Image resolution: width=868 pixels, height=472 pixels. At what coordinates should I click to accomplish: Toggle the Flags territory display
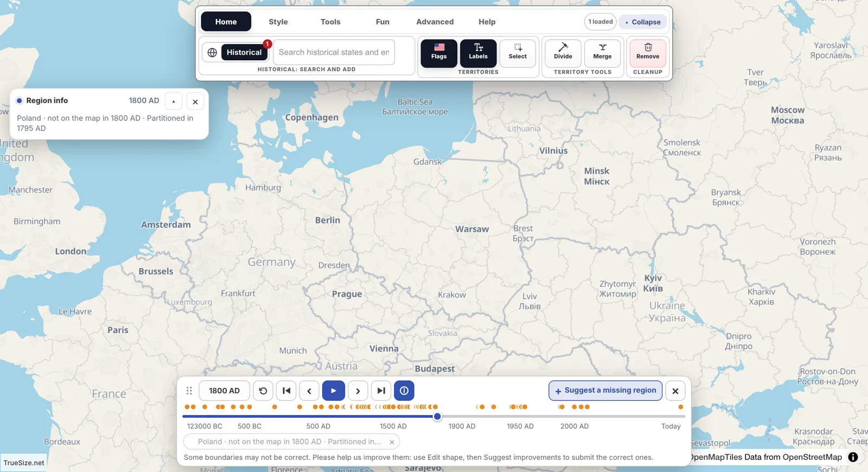(439, 53)
